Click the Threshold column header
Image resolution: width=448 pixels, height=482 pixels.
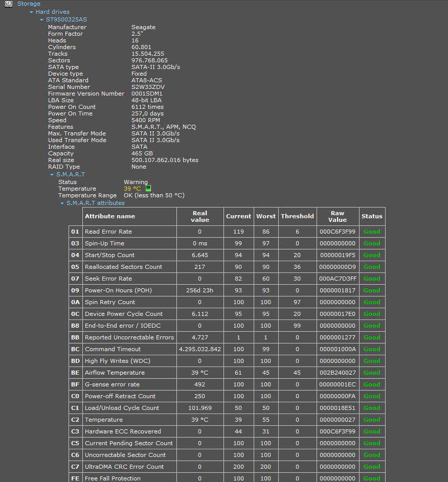point(297,216)
